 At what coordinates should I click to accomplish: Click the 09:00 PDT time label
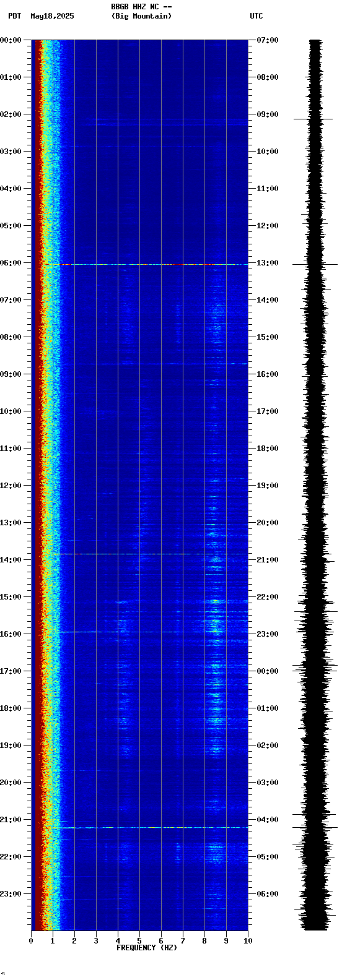(11, 374)
